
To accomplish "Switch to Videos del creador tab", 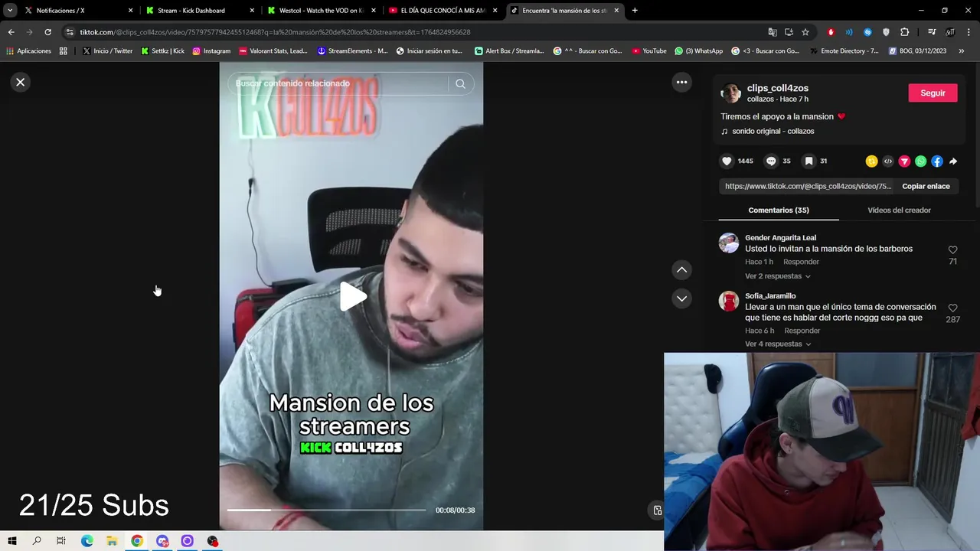I will 899,210.
